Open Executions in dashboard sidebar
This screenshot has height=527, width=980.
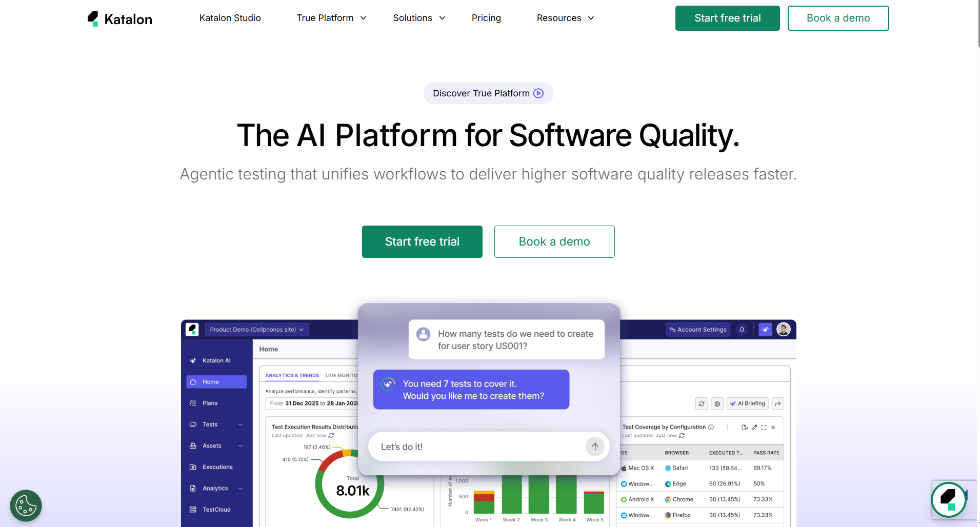216,467
